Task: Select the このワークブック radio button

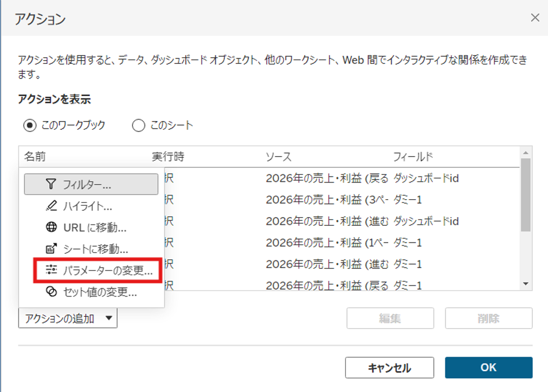Action: 30,125
